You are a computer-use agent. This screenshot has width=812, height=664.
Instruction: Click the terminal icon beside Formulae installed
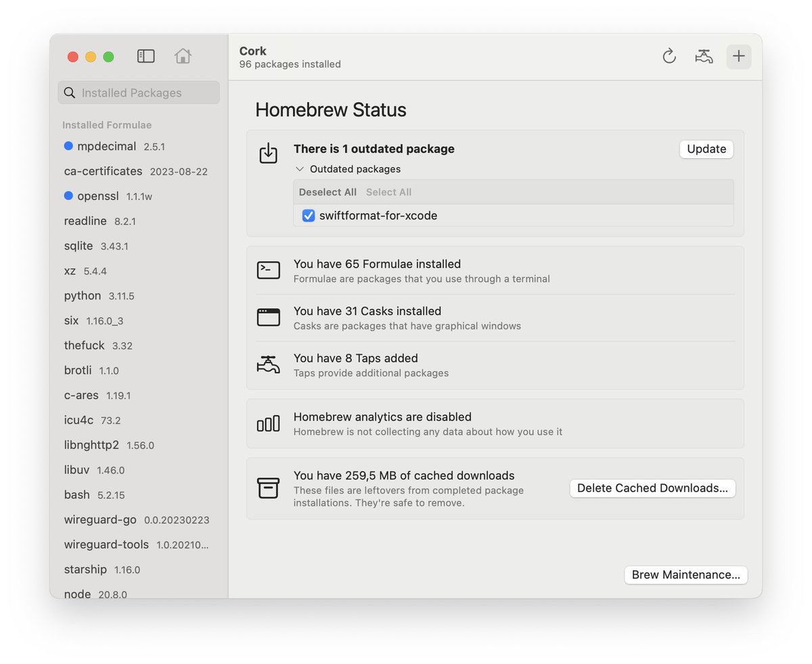click(269, 270)
